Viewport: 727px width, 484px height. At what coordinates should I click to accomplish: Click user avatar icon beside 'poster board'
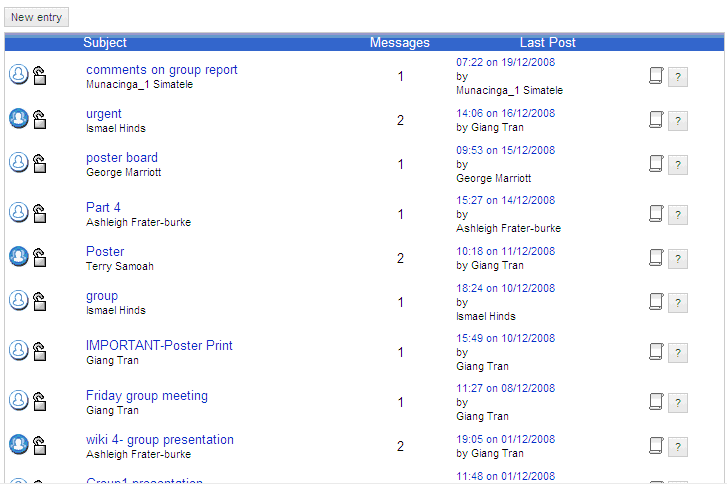18,162
